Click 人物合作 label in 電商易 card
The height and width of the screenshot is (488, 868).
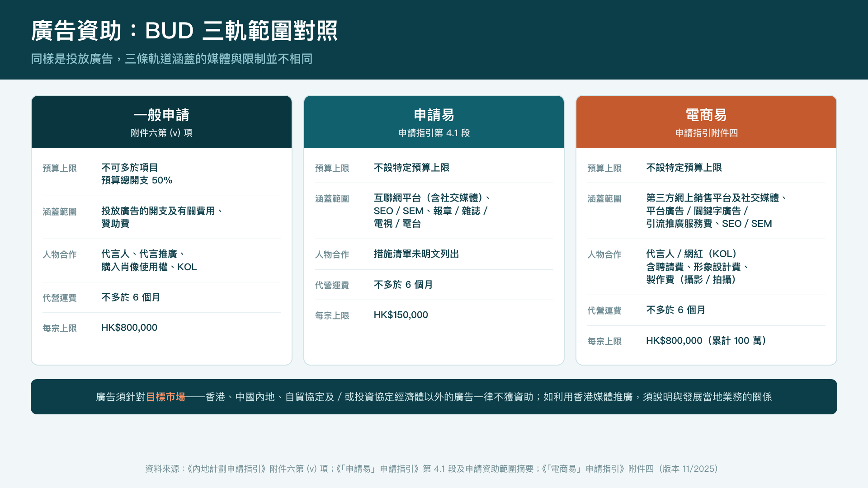(604, 254)
